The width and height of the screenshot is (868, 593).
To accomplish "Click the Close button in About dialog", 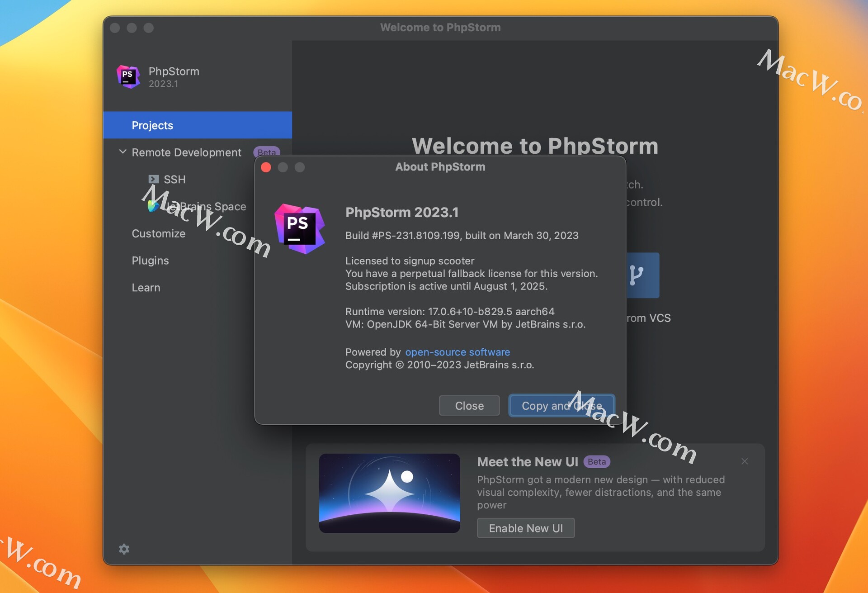I will (469, 406).
